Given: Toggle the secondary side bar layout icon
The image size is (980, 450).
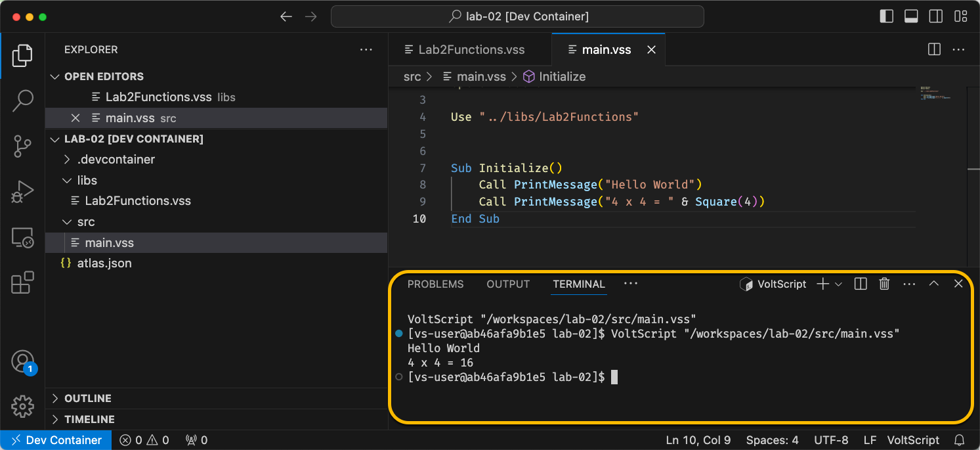Looking at the screenshot, I should tap(936, 16).
